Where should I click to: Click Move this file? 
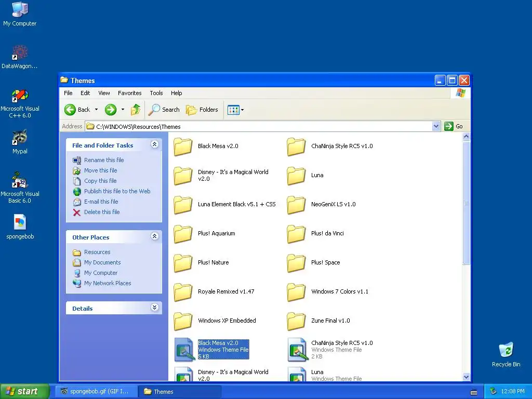(100, 170)
